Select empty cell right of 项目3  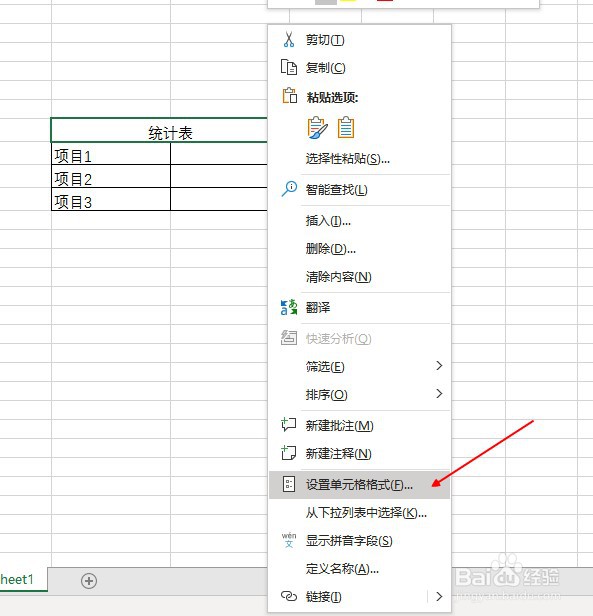pos(219,199)
